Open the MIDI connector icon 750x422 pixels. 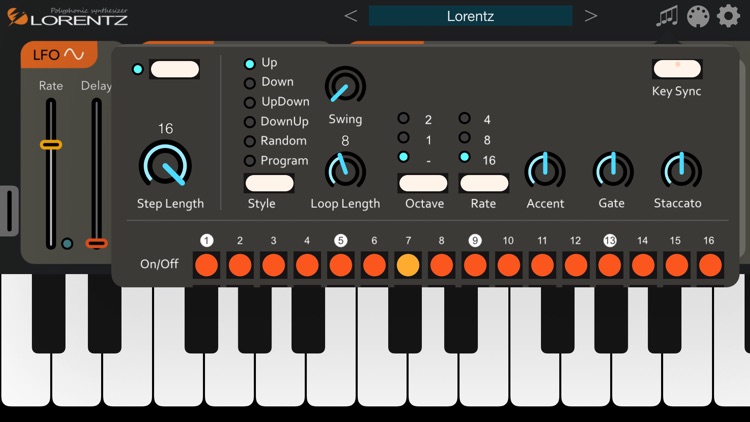tap(698, 16)
